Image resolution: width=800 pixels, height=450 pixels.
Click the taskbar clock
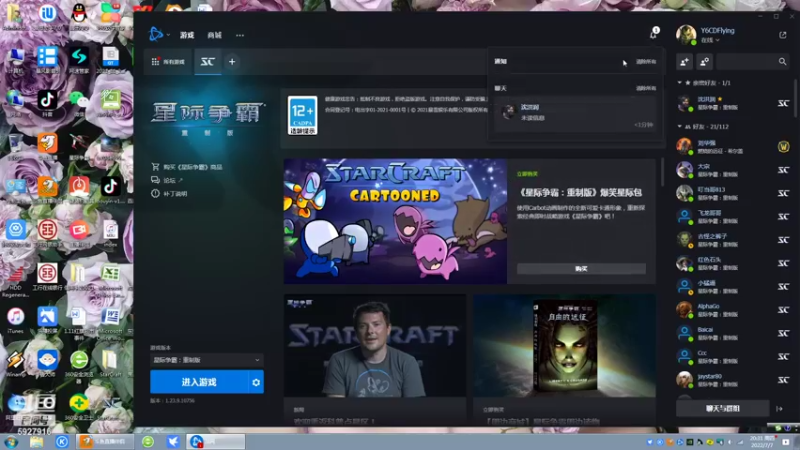click(x=762, y=442)
